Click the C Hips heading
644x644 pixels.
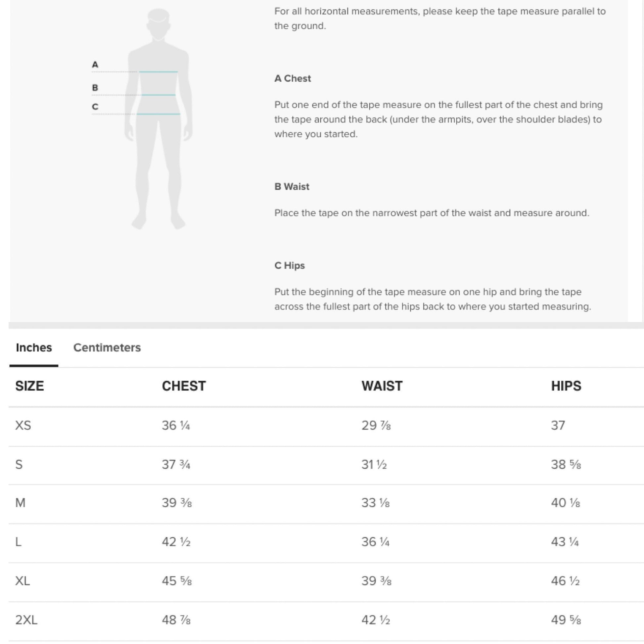click(x=289, y=266)
